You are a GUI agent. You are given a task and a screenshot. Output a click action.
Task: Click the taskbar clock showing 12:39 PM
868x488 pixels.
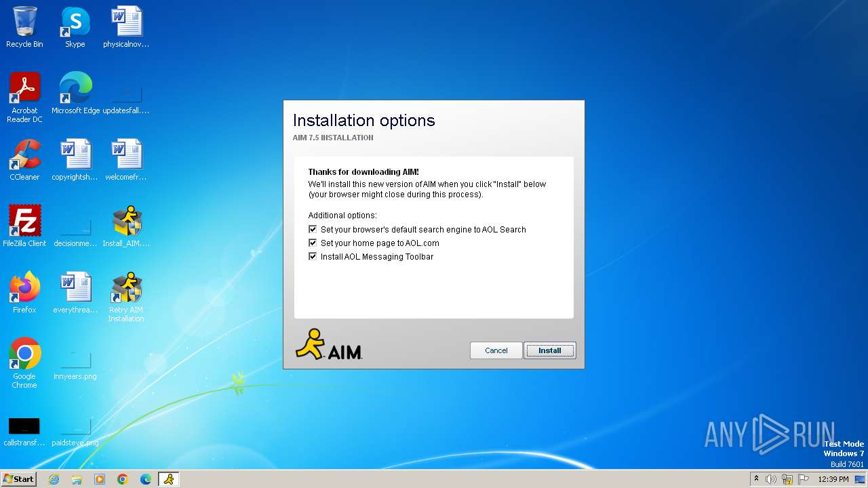pyautogui.click(x=833, y=479)
